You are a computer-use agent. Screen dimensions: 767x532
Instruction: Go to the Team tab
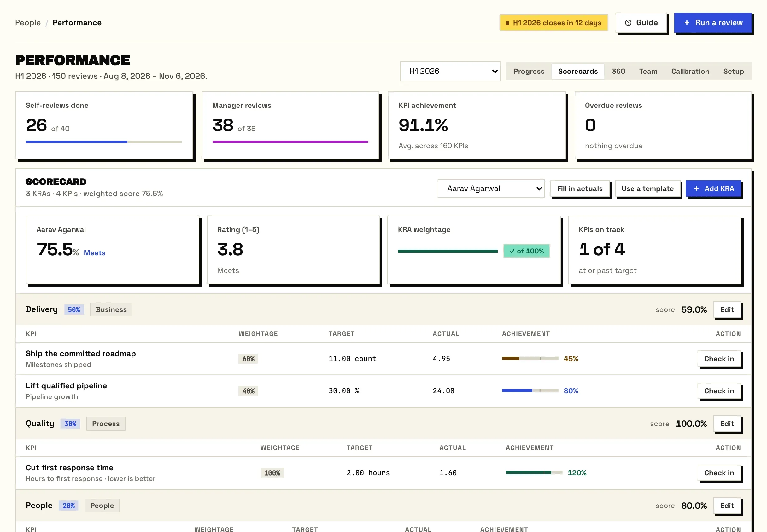pyautogui.click(x=648, y=71)
